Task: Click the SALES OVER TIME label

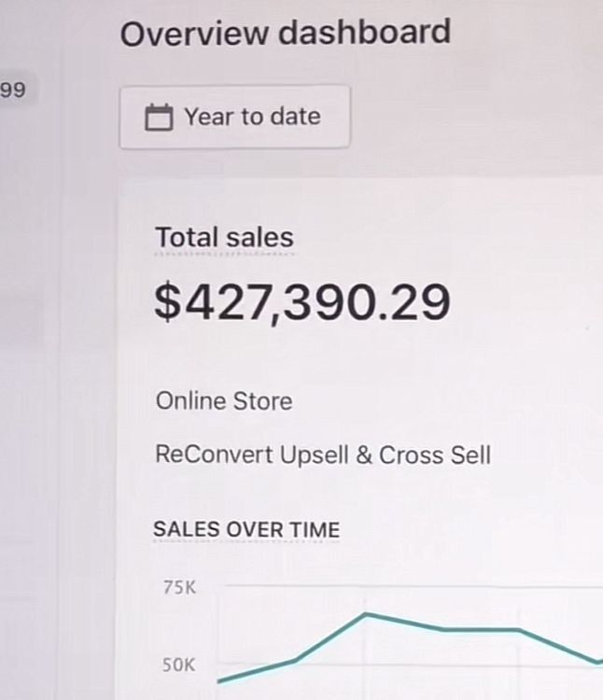Action: click(246, 529)
